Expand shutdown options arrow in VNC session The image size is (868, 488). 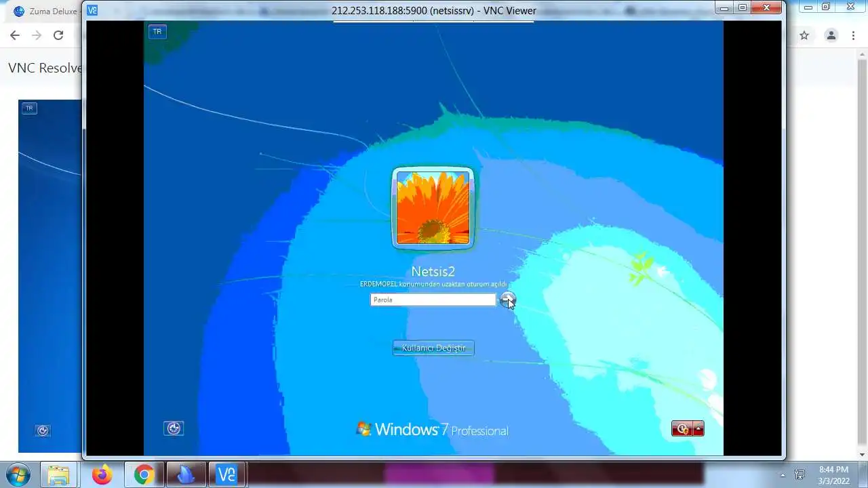pyautogui.click(x=698, y=428)
